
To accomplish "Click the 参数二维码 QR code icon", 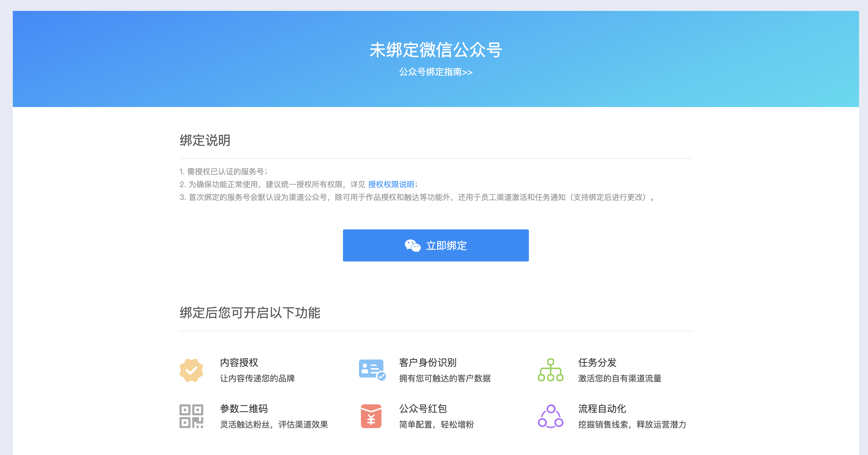I will coord(191,416).
